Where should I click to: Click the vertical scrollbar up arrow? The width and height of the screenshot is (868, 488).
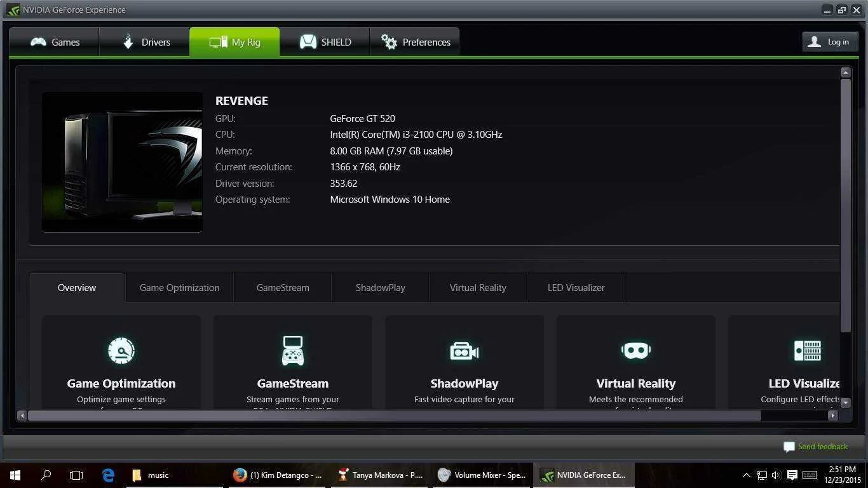coord(846,72)
